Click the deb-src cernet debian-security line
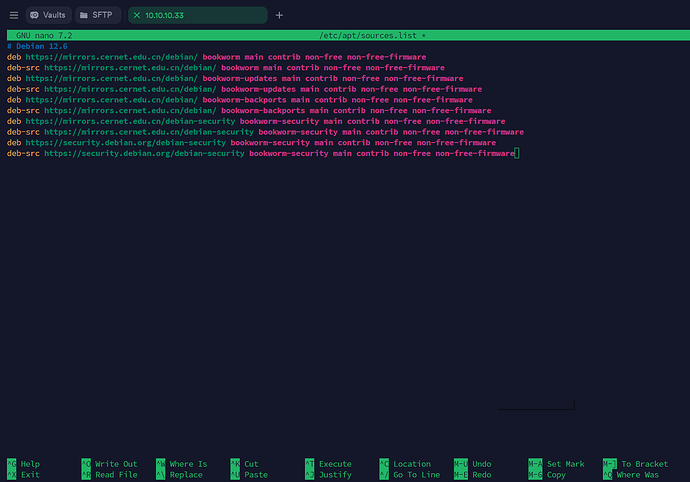The width and height of the screenshot is (690, 482). pos(265,132)
